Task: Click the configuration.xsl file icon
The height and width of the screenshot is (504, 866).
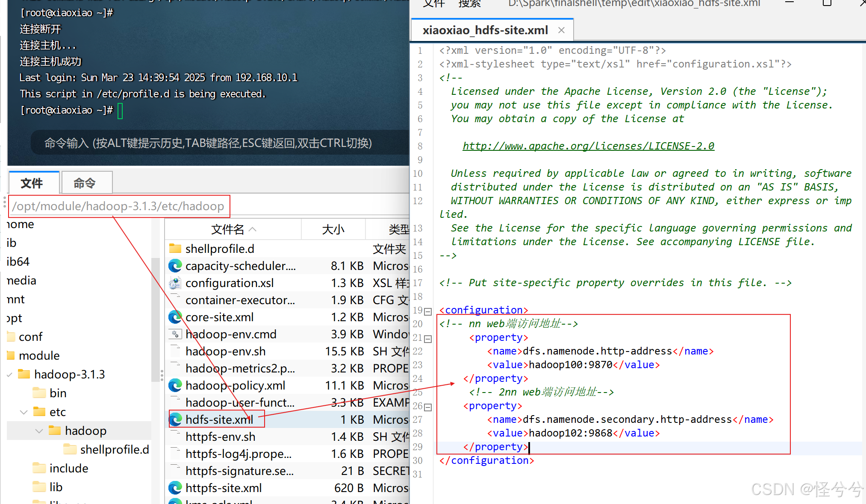Action: pyautogui.click(x=175, y=283)
